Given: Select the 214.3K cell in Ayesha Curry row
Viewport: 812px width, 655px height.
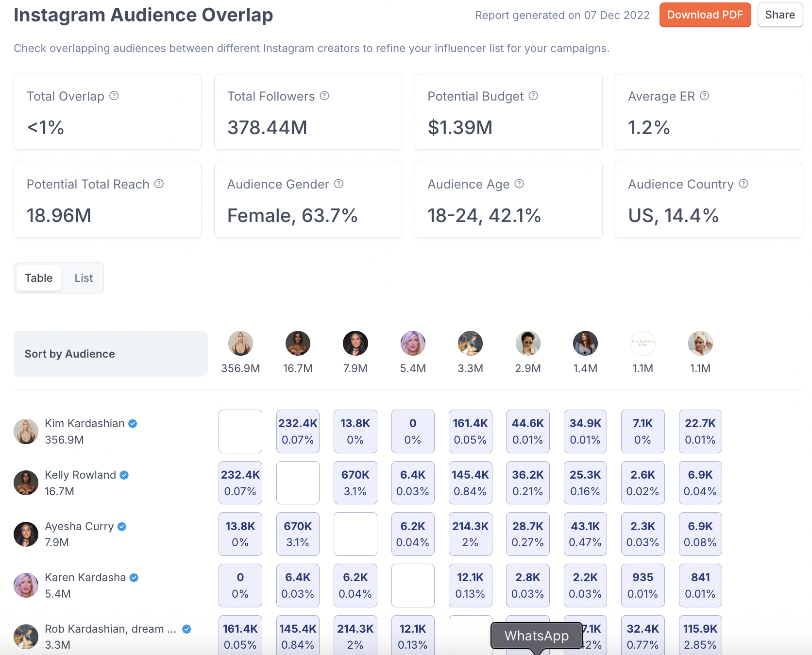Looking at the screenshot, I should point(470,534).
